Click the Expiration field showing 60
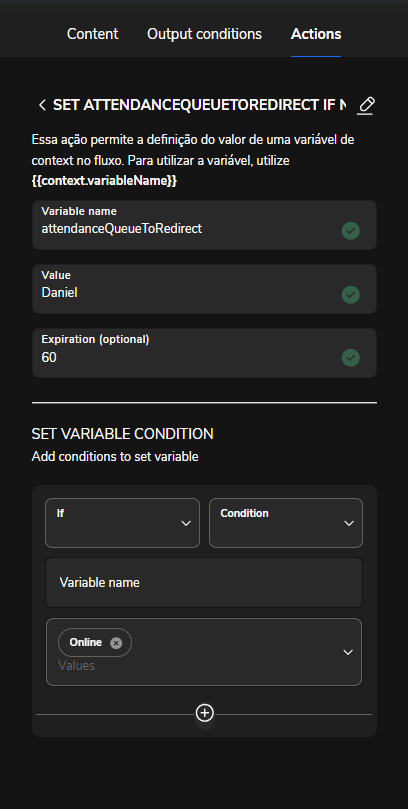The width and height of the screenshot is (408, 809). [x=204, y=353]
